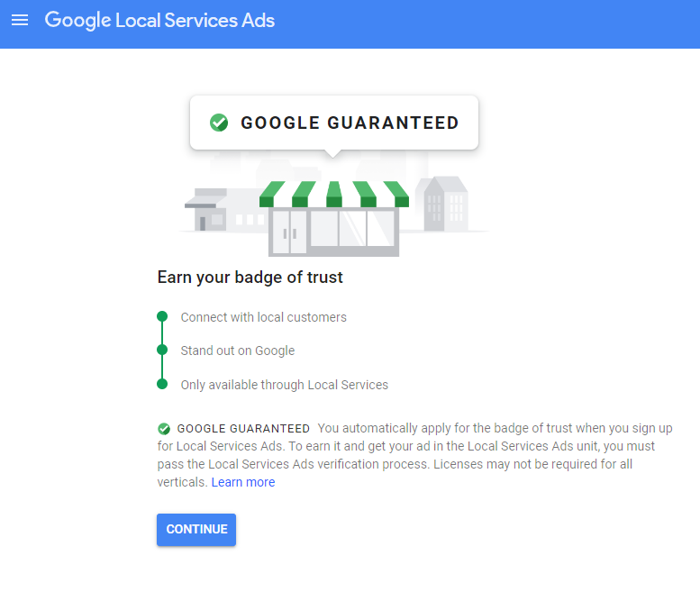Click Connect with local customers text
This screenshot has height=601, width=700.
pos(263,317)
